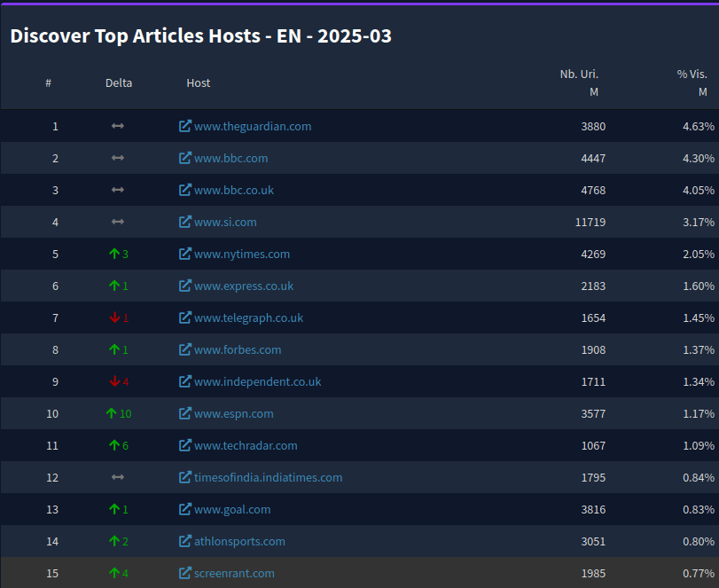Click external link icon beside www.techradar.com
This screenshot has width=719, height=588.
(184, 445)
